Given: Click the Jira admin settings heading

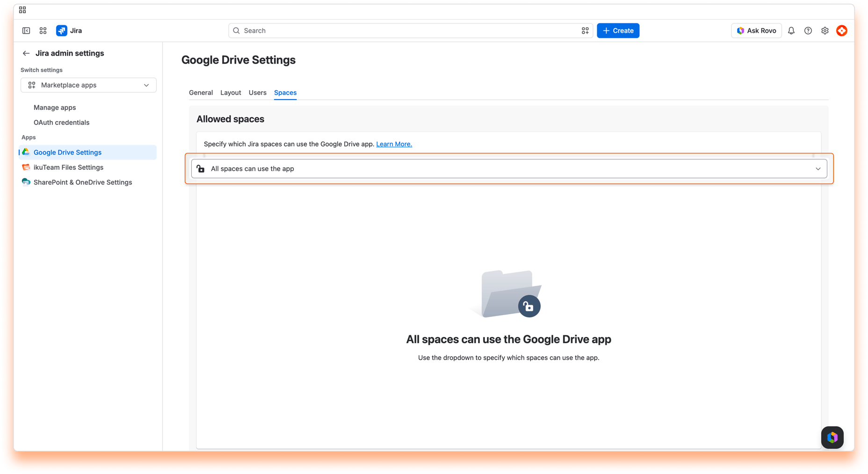Looking at the screenshot, I should [x=70, y=53].
